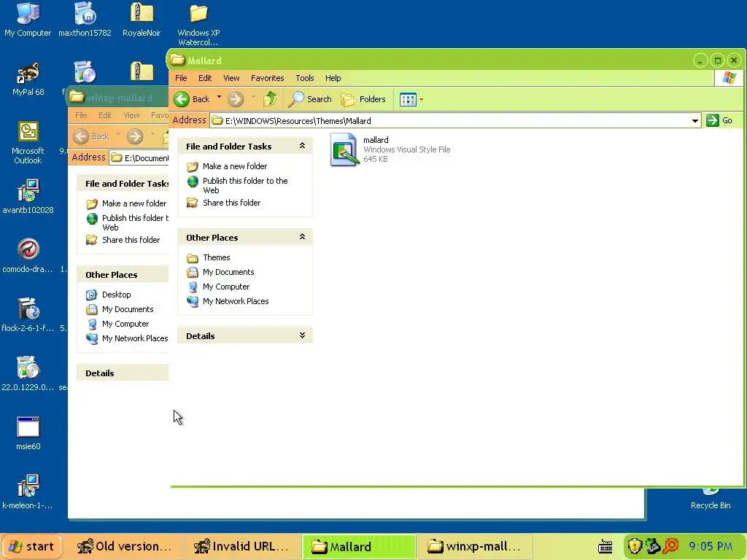
Task: Click the on-screen keyboard tray icon
Action: 605,546
